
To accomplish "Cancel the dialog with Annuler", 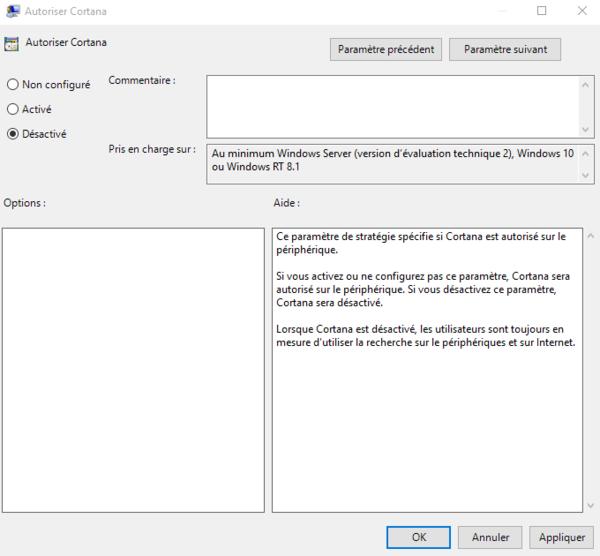I will (x=490, y=537).
